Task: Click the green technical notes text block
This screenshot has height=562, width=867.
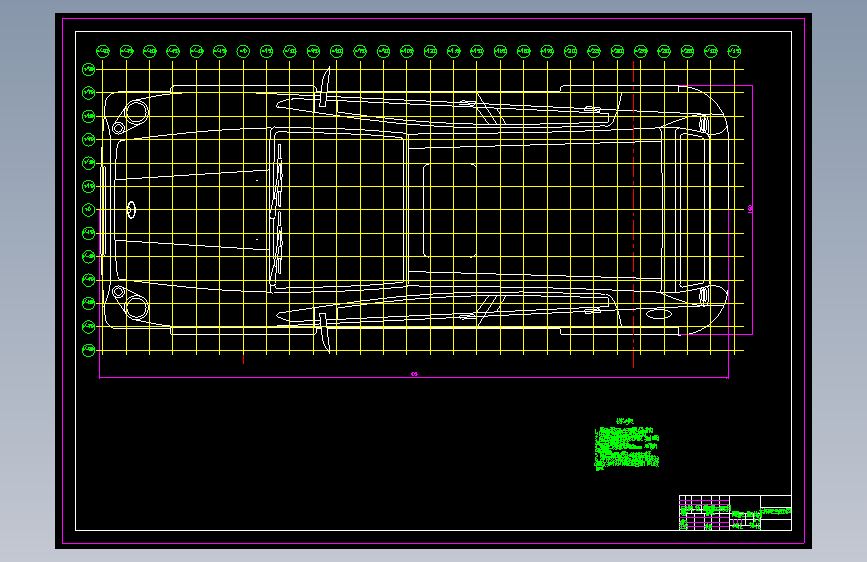Action: tap(627, 447)
